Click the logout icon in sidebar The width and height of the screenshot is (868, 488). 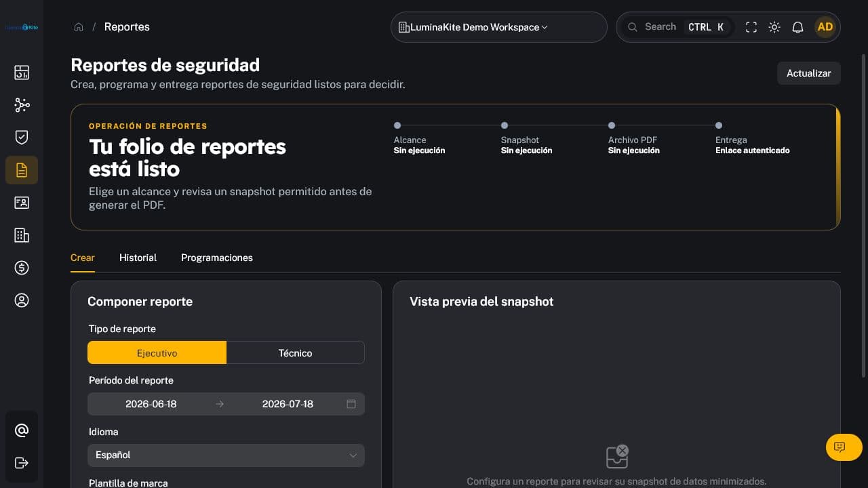(22, 463)
